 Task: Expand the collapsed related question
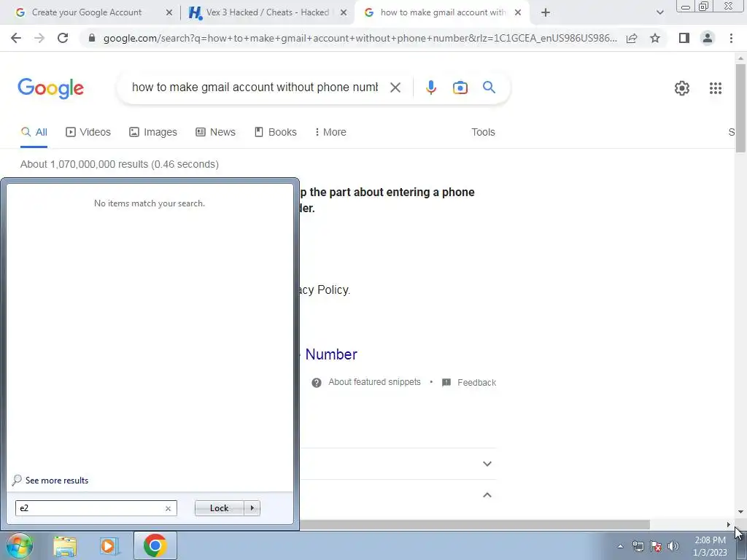[487, 464]
